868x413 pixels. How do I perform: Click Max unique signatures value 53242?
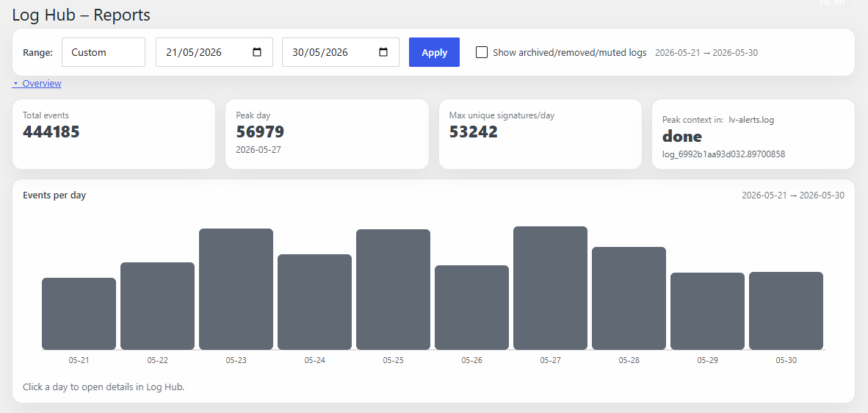[x=474, y=132]
